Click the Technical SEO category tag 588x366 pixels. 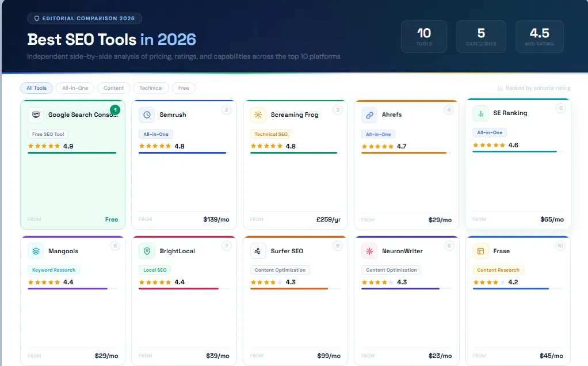[271, 134]
